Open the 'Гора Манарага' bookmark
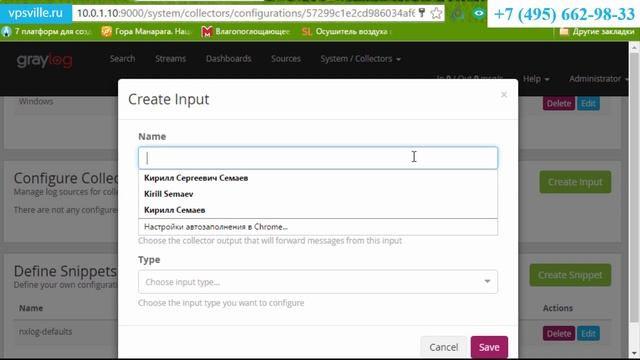The height and width of the screenshot is (360, 640). tap(146, 31)
